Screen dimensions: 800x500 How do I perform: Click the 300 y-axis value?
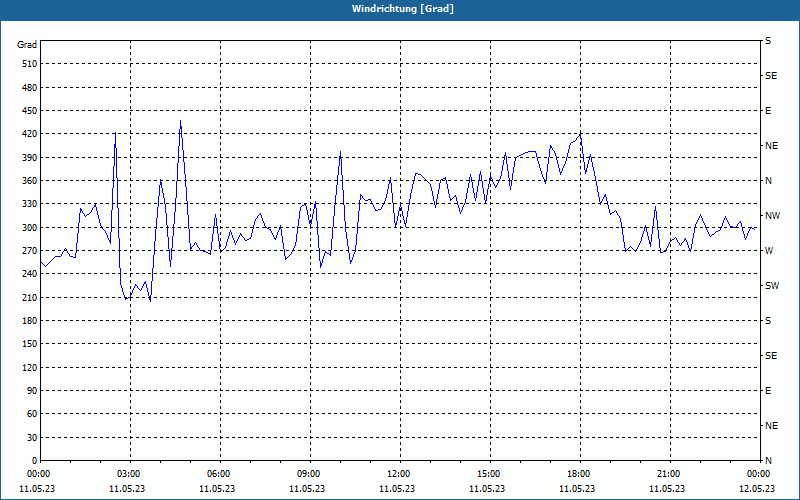tap(30, 228)
